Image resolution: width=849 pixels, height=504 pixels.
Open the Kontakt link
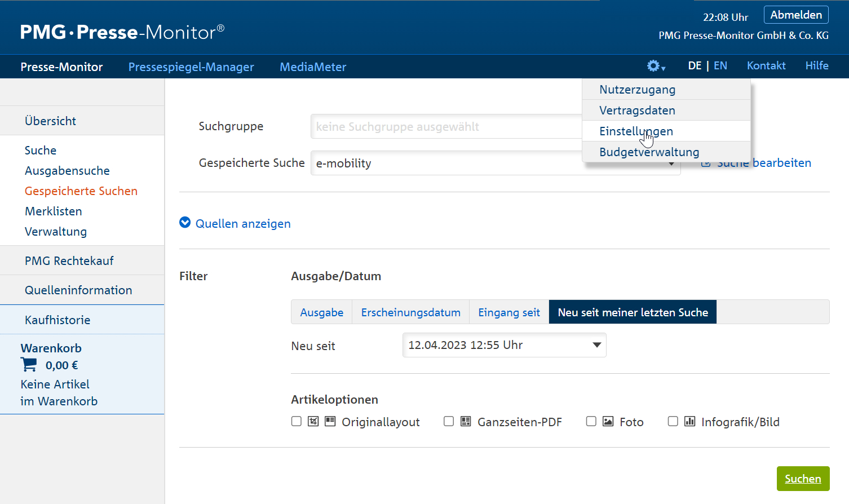(766, 65)
